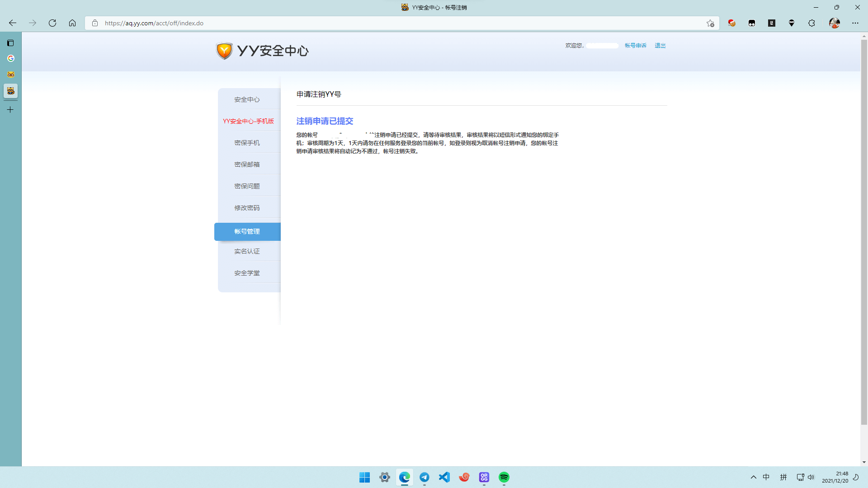Click the 帐号申诉 link
This screenshot has width=868, height=488.
(x=635, y=46)
